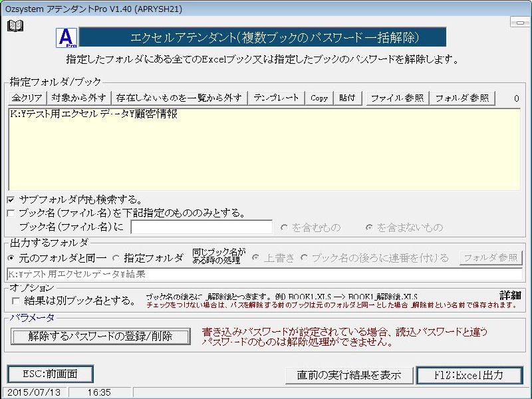This screenshot has height=399, width=532.
Task: Enable 結果は別ブック名とする checkbox
Action: [x=15, y=301]
